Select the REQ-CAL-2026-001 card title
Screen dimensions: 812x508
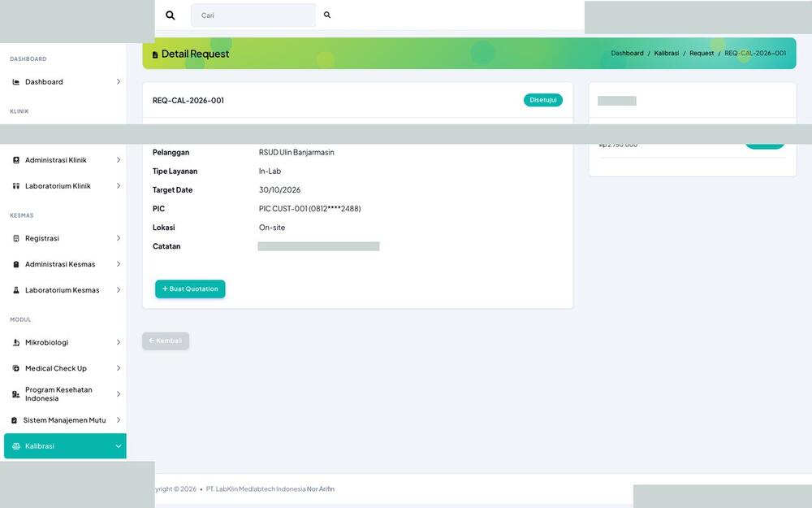188,101
